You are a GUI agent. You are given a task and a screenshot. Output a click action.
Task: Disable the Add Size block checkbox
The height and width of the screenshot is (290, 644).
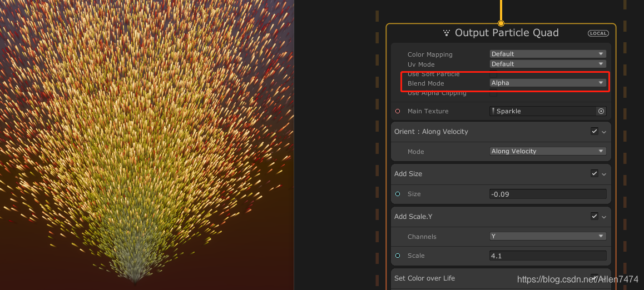pyautogui.click(x=595, y=174)
